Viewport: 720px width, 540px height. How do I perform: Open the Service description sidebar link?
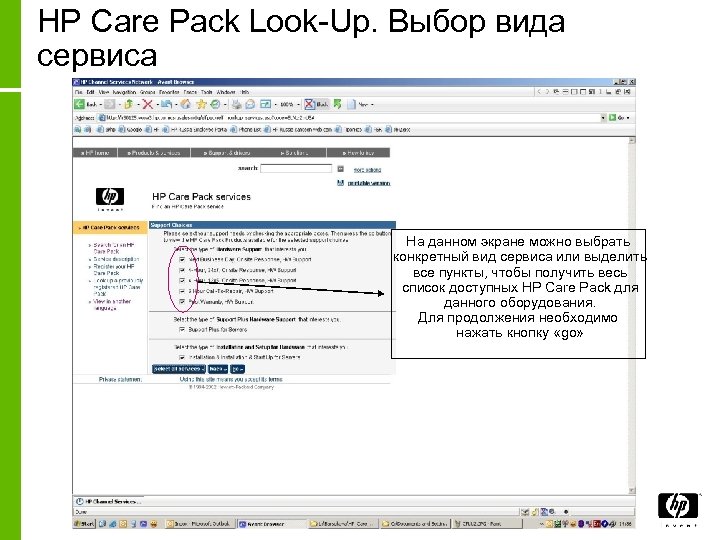[116, 259]
